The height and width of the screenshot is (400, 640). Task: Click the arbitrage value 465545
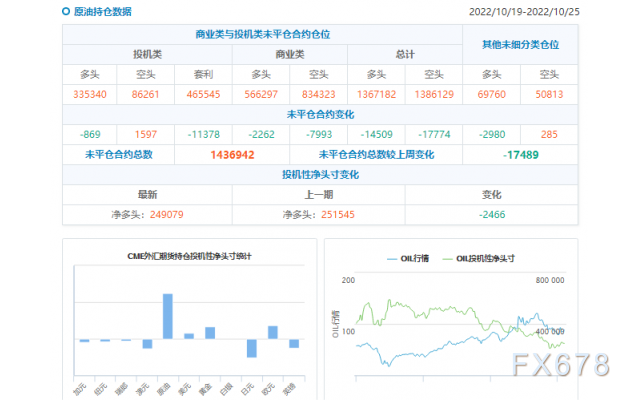pos(203,94)
